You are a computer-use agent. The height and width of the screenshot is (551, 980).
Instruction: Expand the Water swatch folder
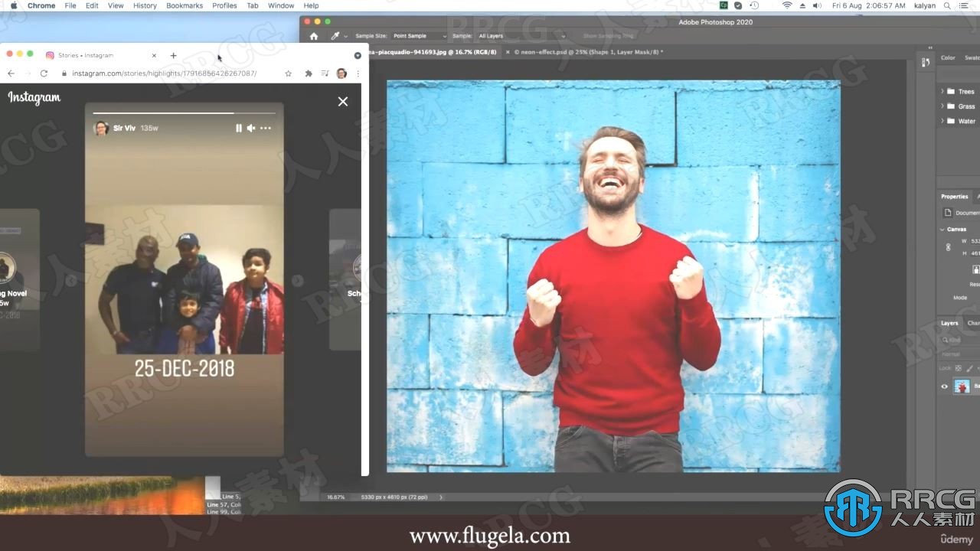pos(942,121)
